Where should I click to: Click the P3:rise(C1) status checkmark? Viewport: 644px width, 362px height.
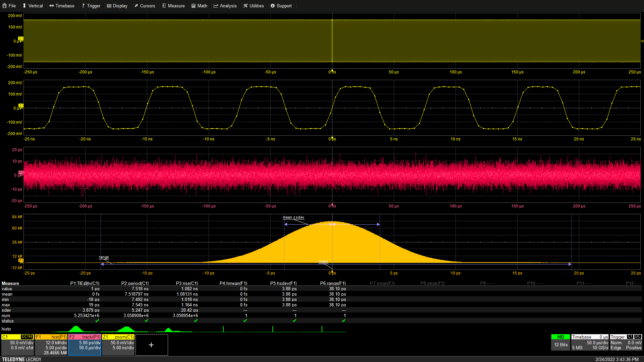pos(196,321)
